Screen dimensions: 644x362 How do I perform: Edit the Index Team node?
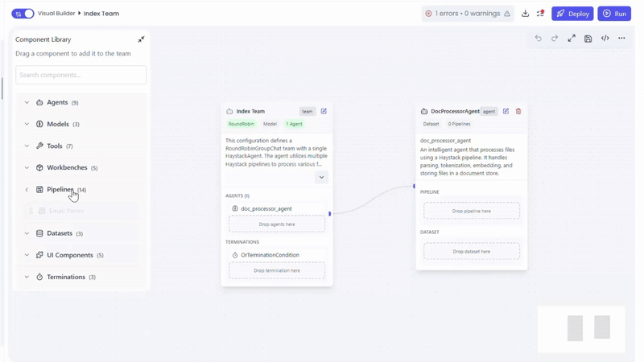pos(324,112)
